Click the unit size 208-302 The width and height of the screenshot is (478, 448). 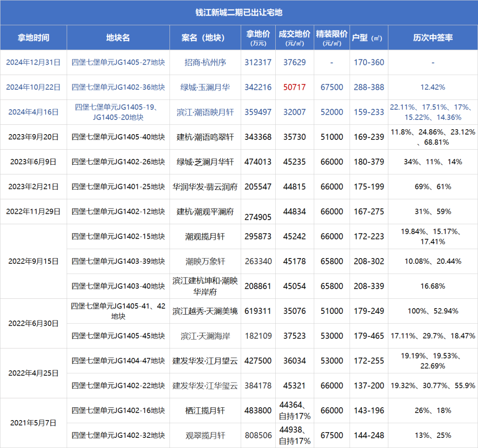369,261
